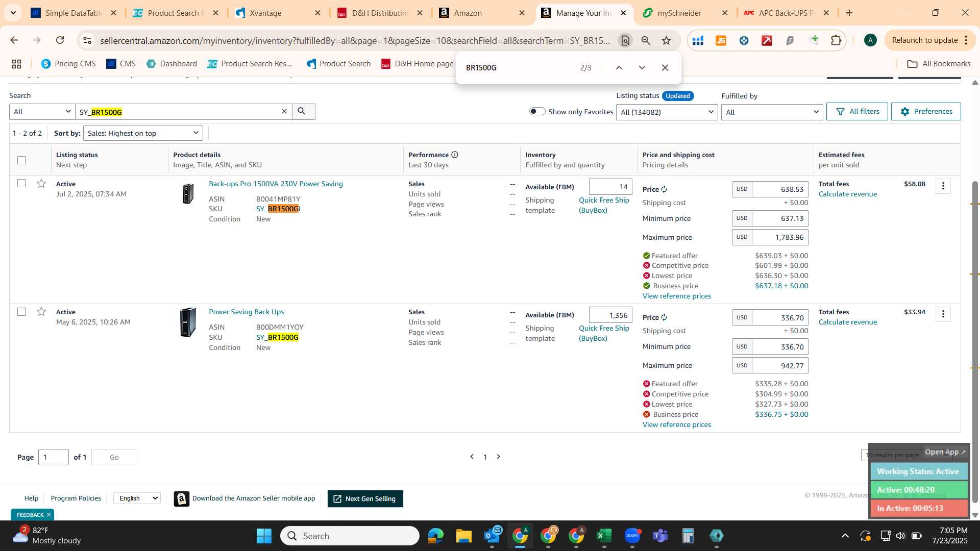980x551 pixels.
Task: Switch to the APC Back-UPS tab
Action: tap(787, 13)
